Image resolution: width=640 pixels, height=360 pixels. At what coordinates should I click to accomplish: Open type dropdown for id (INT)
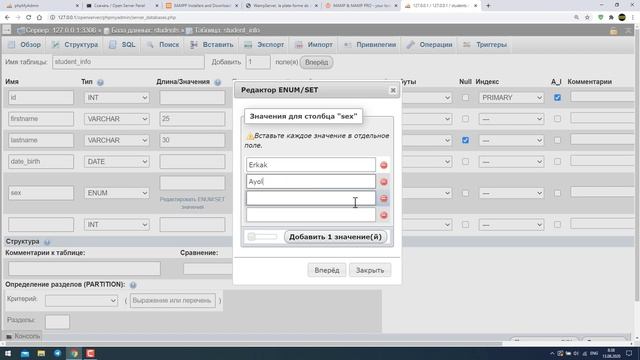(117, 98)
